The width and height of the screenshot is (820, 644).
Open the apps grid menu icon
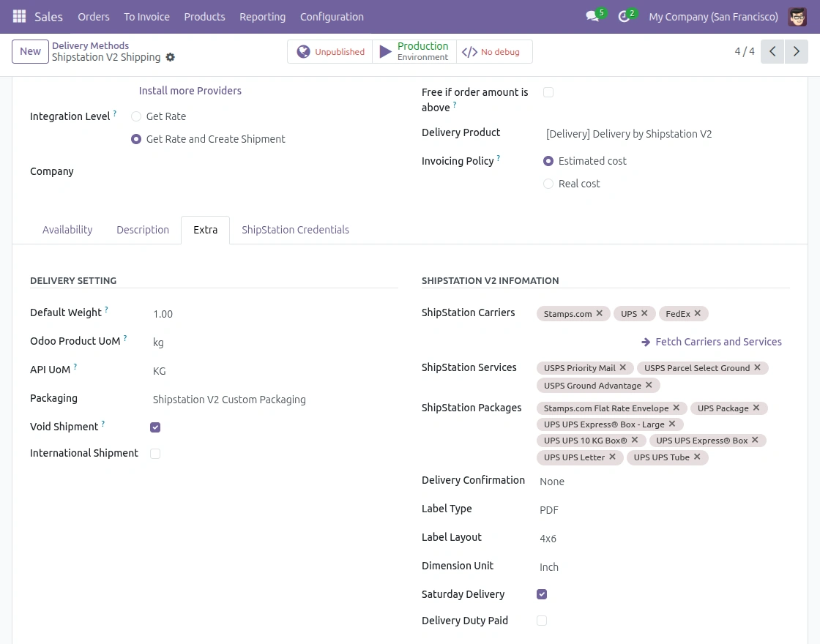click(19, 16)
